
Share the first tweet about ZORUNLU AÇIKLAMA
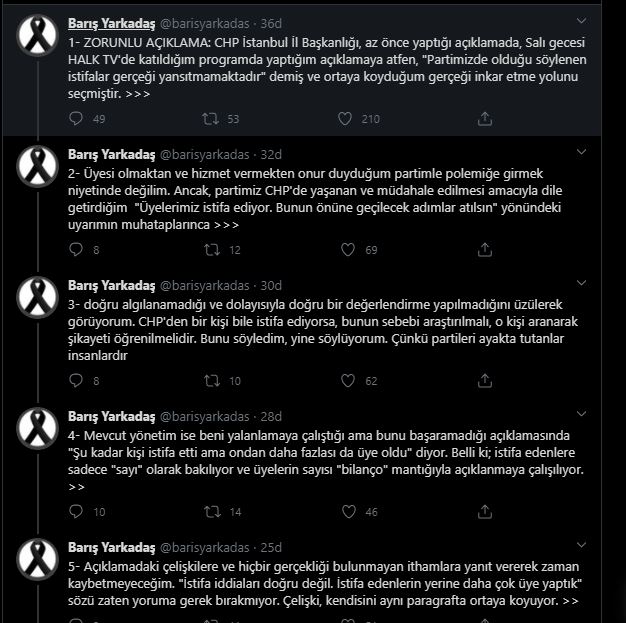click(485, 119)
